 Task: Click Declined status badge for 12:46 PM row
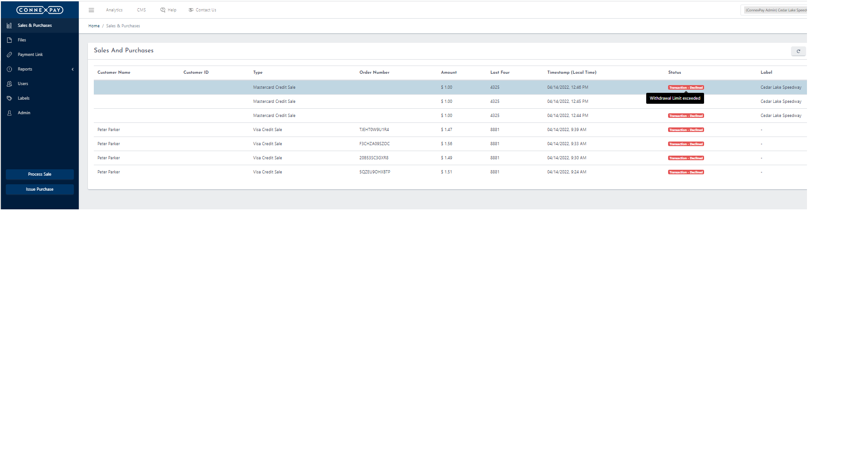point(686,88)
